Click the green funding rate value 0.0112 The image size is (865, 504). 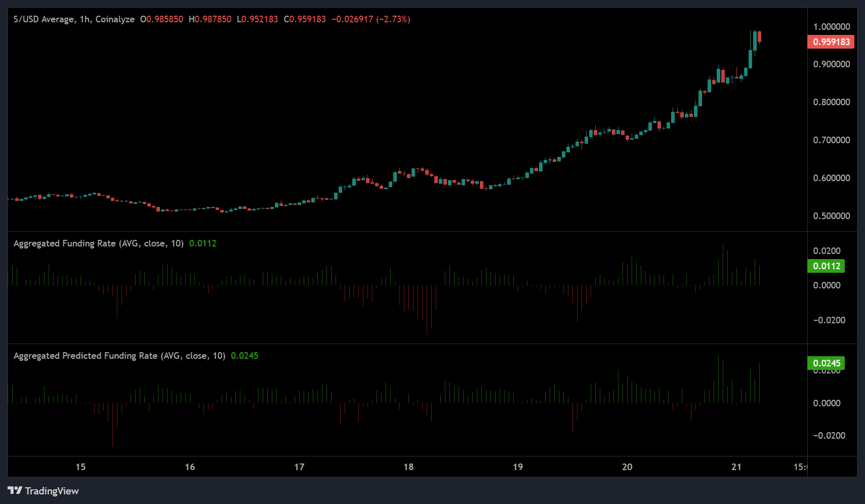pos(202,243)
